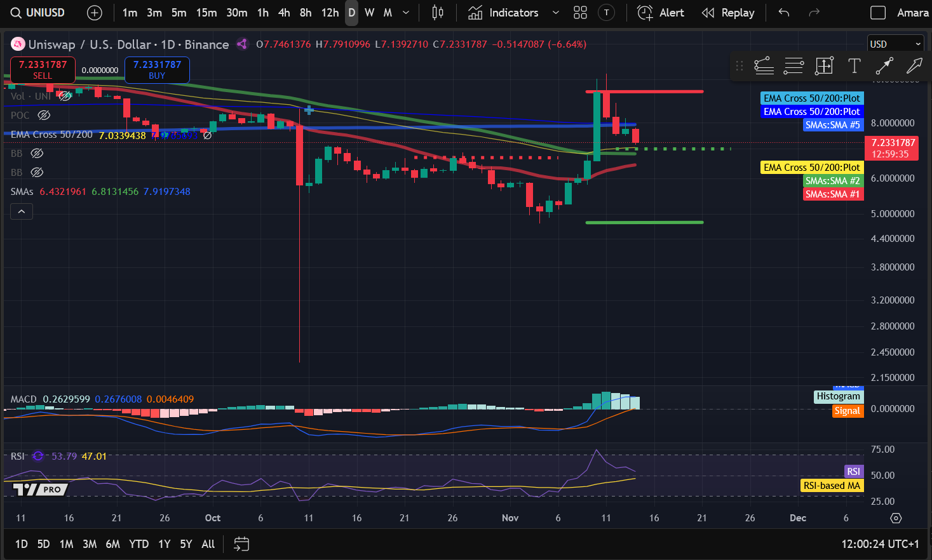
Task: Click the Uniswap logo in chart legend
Action: click(x=18, y=44)
